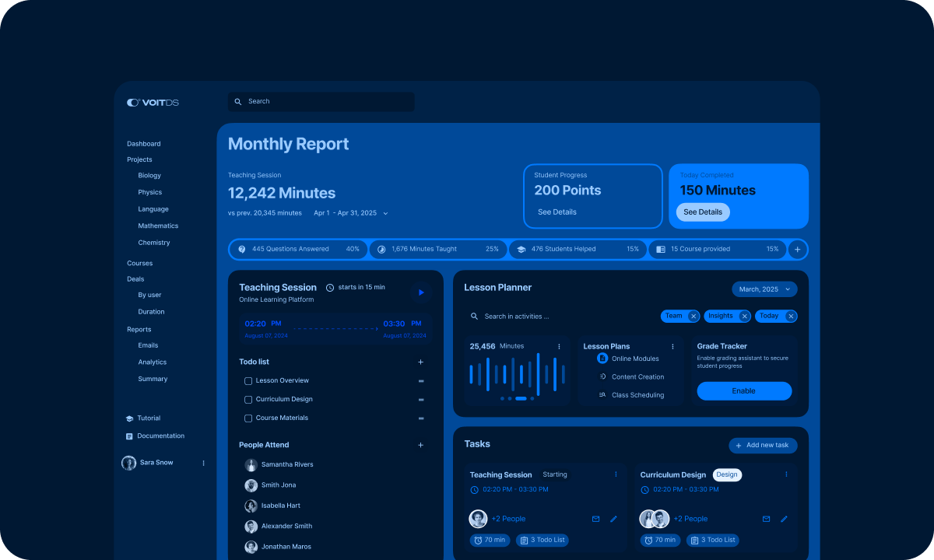Enable the Grade Tracker
The image size is (934, 560).
pyautogui.click(x=744, y=391)
